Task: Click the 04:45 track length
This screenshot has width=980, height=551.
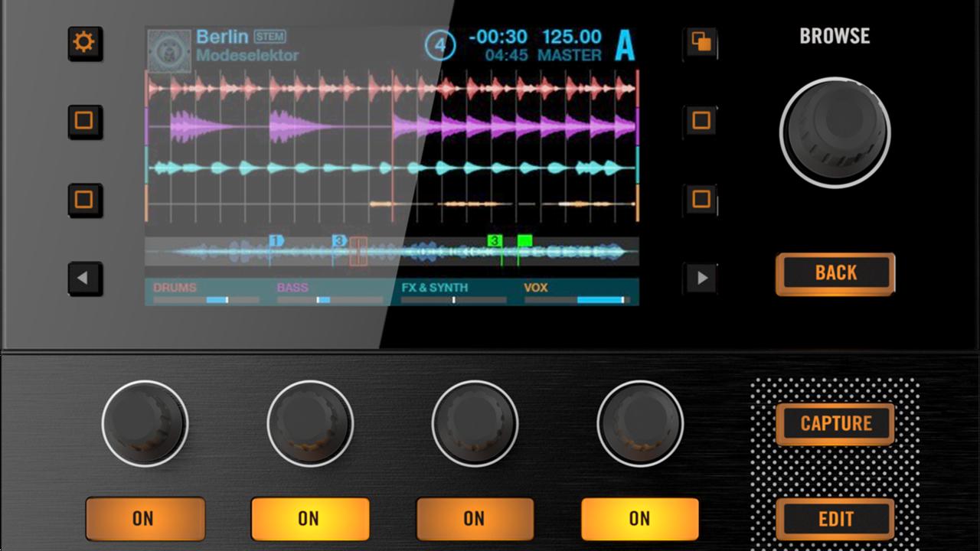Action: 506,56
